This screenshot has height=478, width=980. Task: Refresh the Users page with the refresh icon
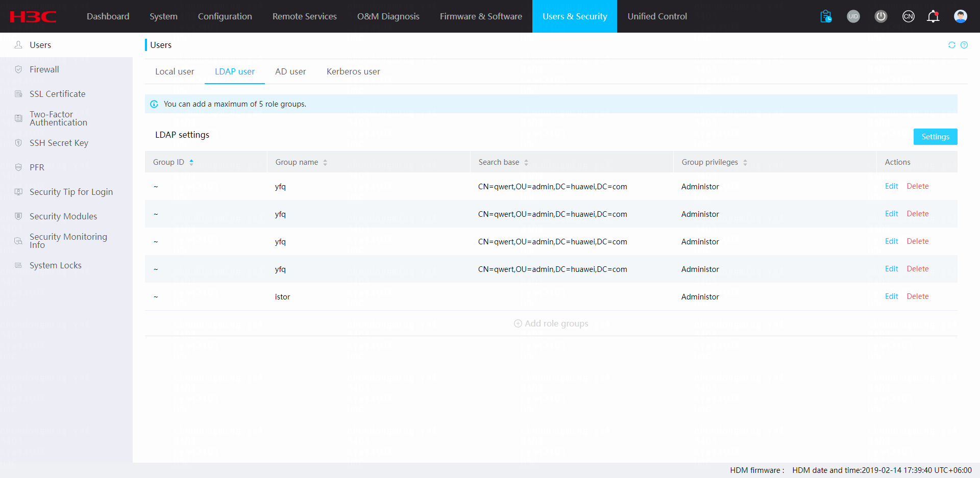(x=952, y=45)
